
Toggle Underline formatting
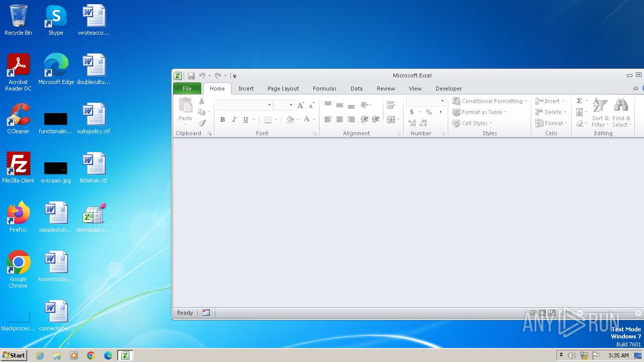coord(246,120)
